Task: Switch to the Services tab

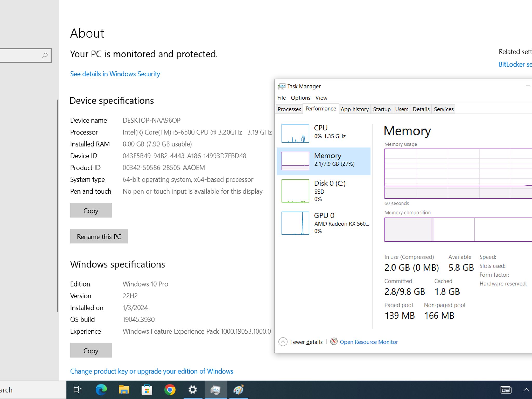Action: pyautogui.click(x=444, y=109)
